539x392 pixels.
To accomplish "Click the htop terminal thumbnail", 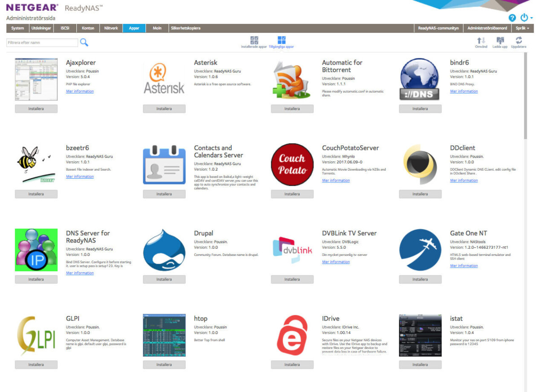I will [x=164, y=335].
